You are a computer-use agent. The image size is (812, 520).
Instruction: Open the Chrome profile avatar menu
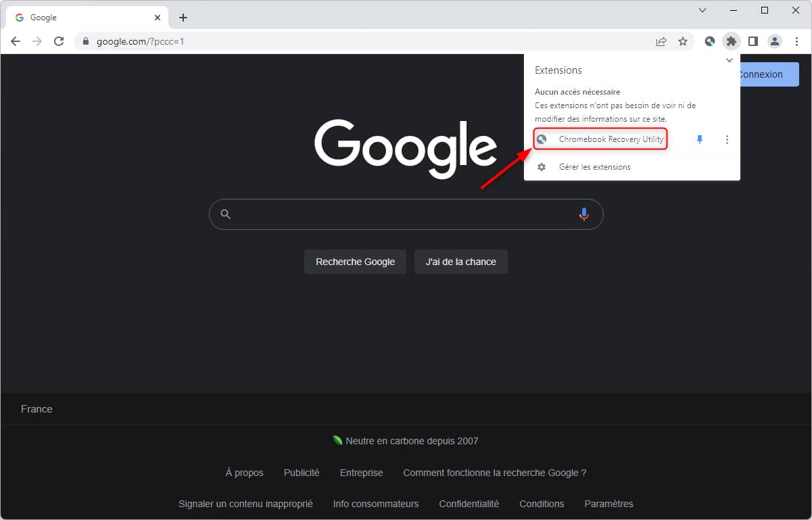pos(775,41)
